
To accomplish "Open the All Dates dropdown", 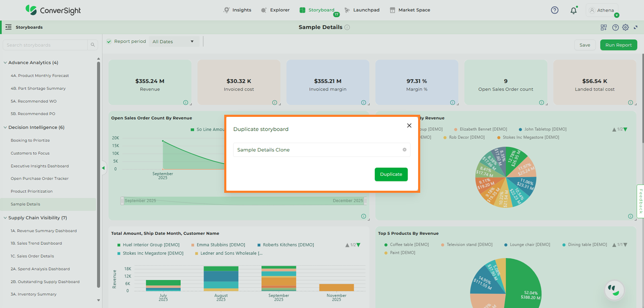I will click(x=174, y=41).
